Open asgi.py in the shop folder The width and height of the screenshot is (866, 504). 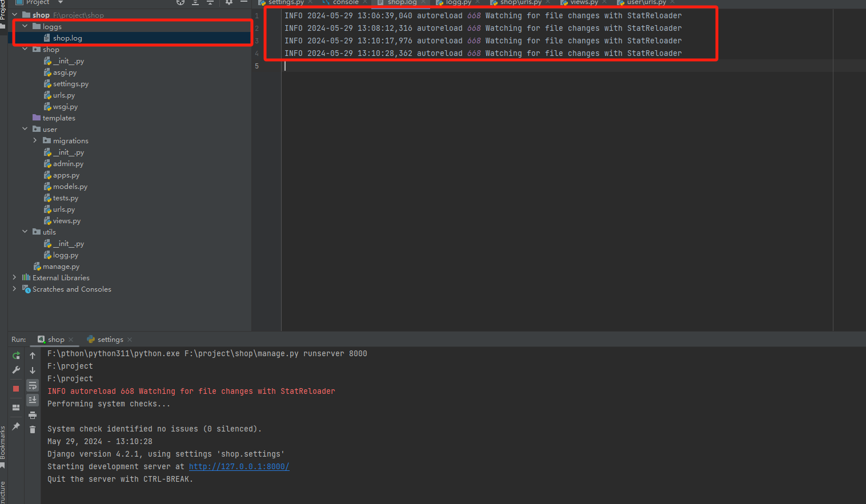(x=65, y=72)
